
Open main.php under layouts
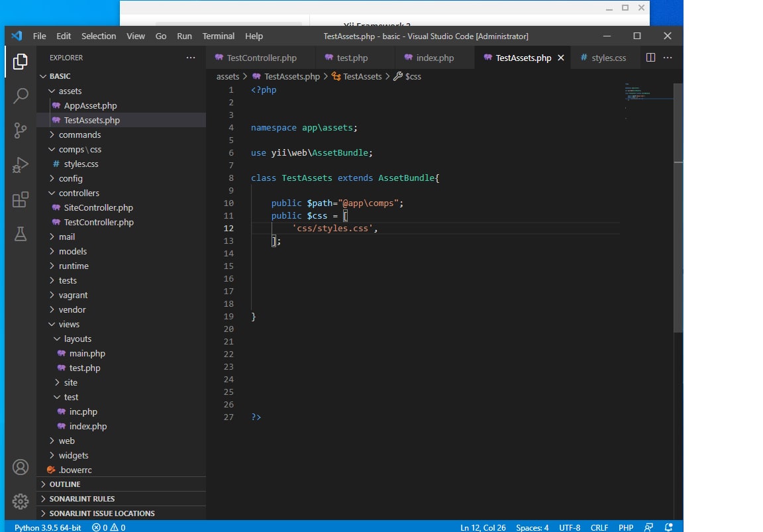121,353
